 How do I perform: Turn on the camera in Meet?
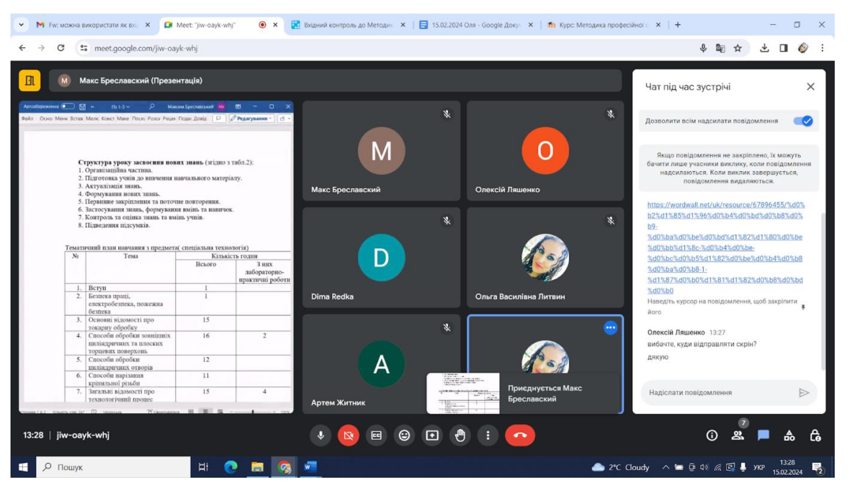point(348,435)
